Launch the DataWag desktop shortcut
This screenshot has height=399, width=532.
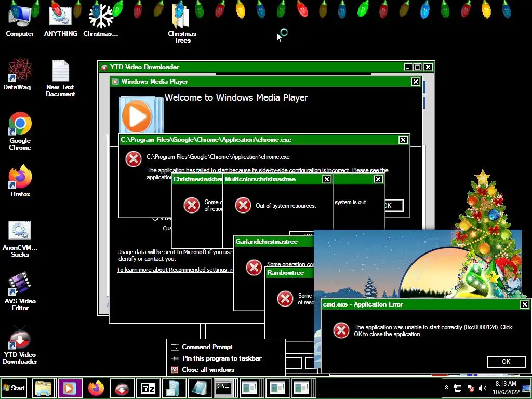(x=20, y=75)
